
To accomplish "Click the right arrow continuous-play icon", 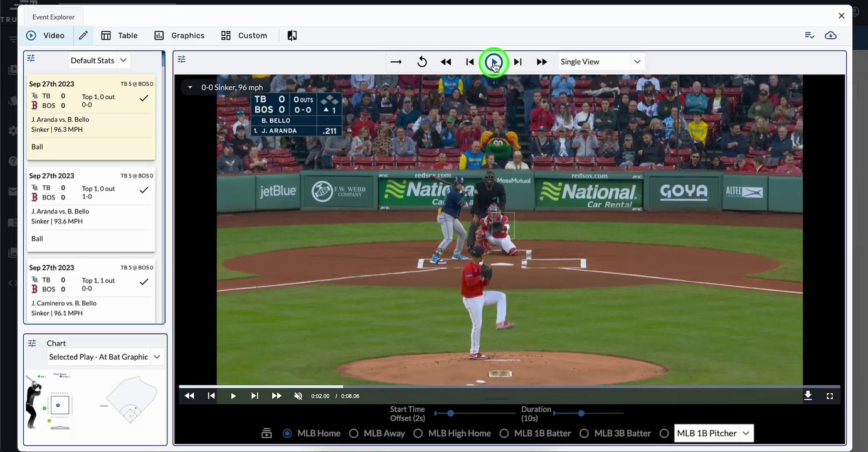I will [396, 62].
